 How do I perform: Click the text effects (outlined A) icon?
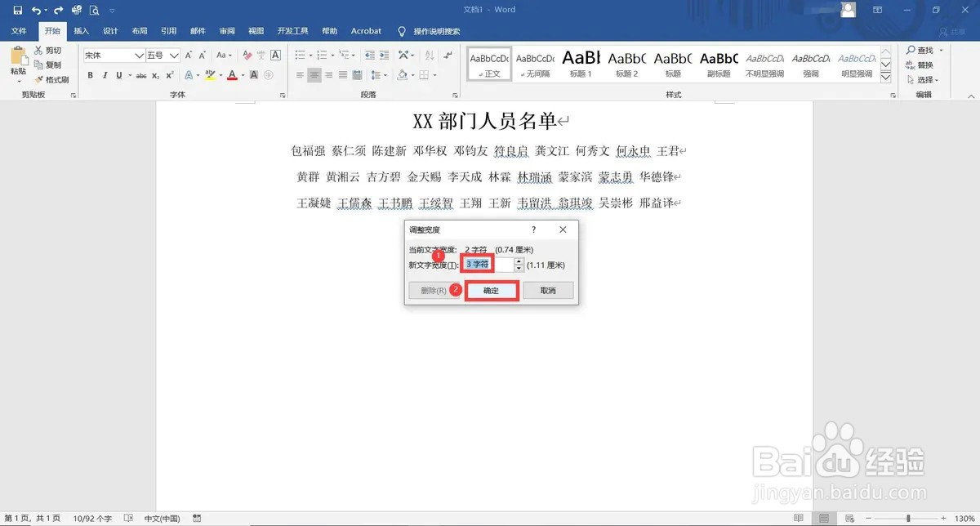click(x=188, y=75)
